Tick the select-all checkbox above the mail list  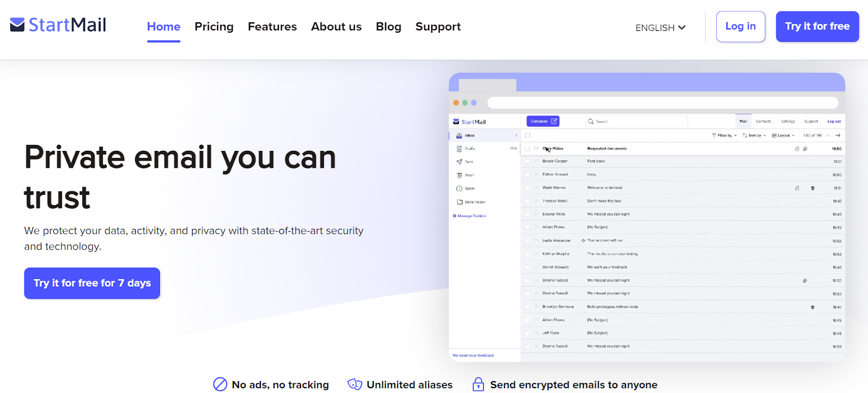pyautogui.click(x=528, y=136)
